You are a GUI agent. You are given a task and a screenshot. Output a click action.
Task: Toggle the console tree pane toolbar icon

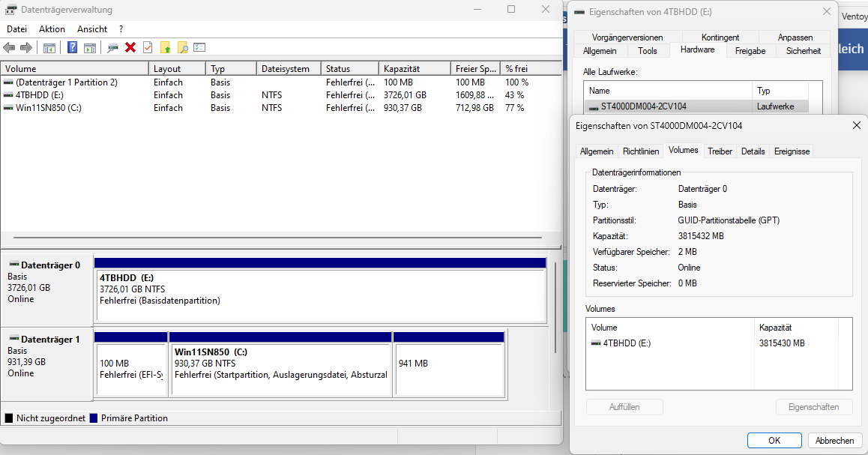(x=49, y=48)
